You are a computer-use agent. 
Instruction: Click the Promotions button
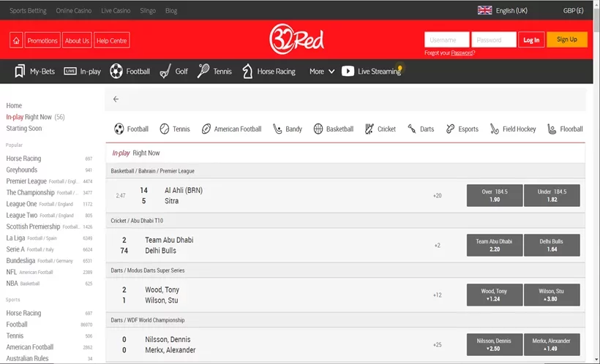point(42,40)
